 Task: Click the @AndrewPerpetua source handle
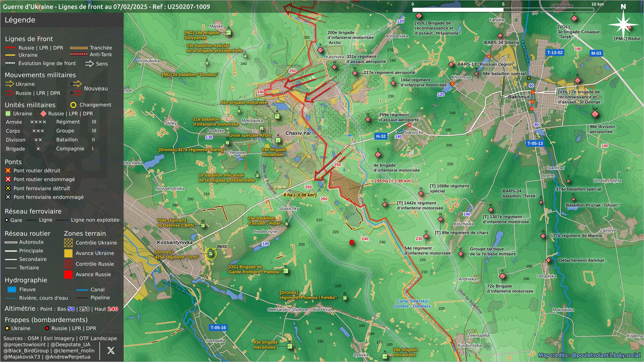click(x=68, y=357)
